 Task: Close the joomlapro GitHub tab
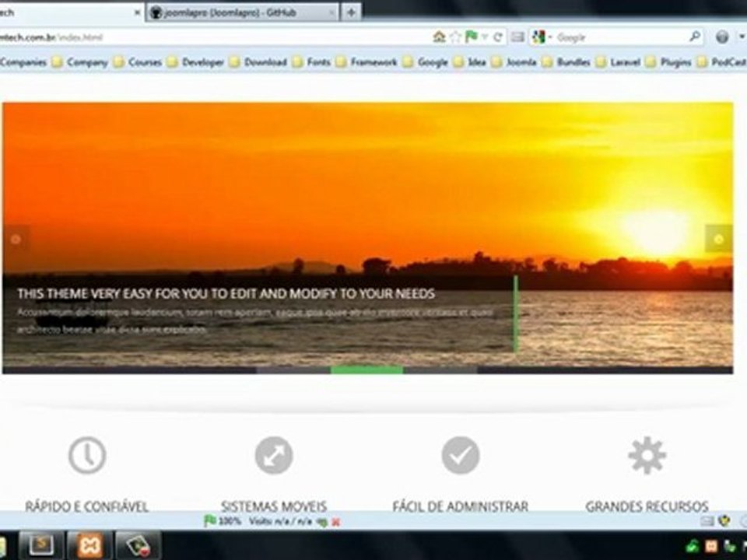pyautogui.click(x=331, y=13)
